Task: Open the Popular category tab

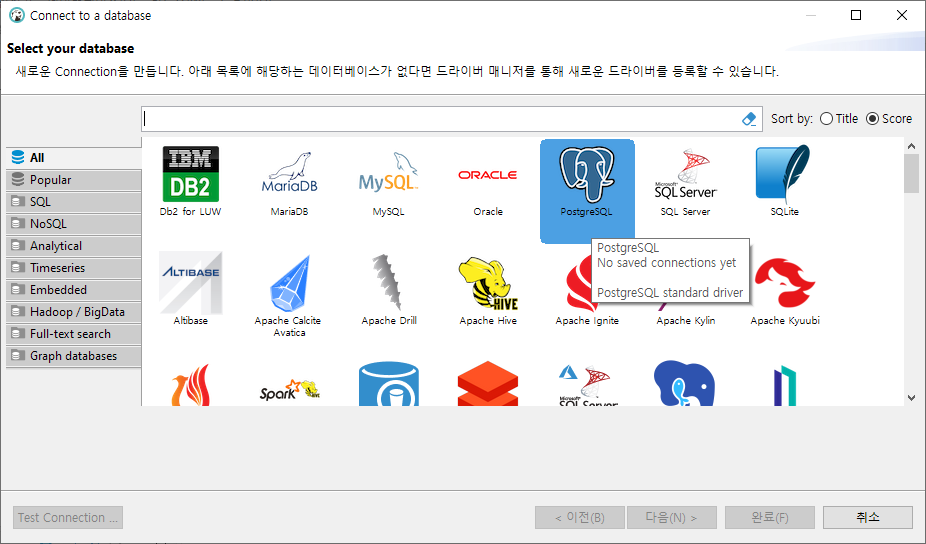Action: tap(74, 180)
